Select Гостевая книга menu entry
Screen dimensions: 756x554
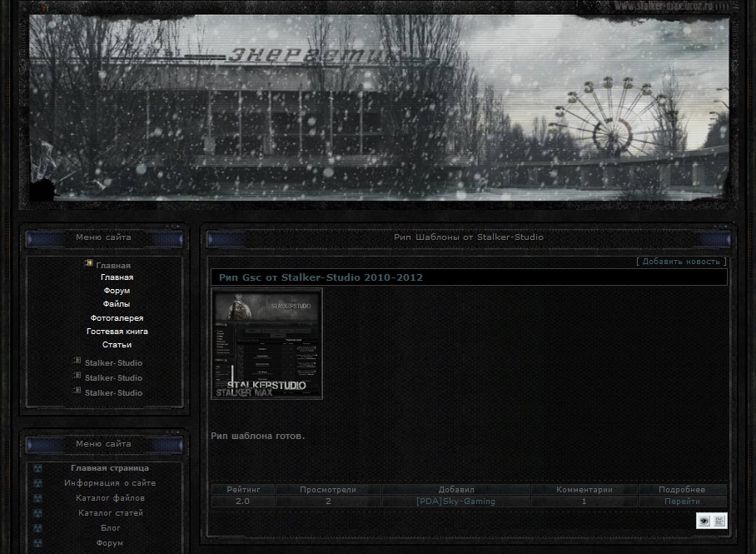(x=117, y=332)
